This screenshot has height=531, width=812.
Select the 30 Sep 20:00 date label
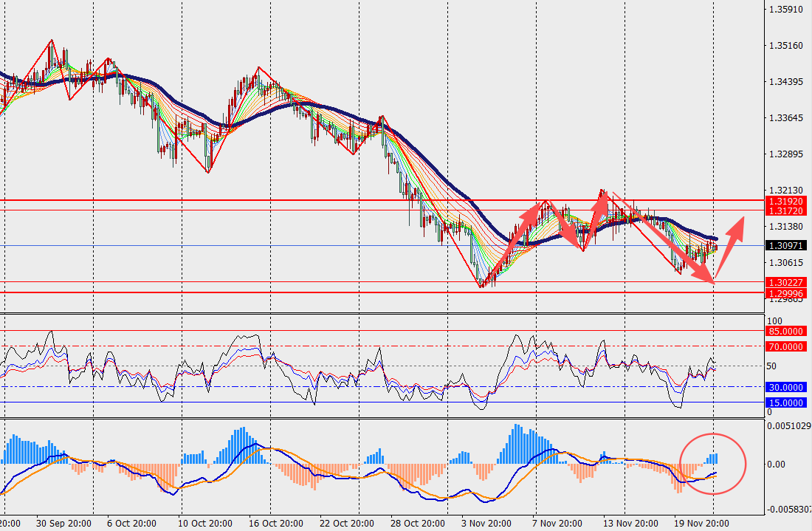(x=66, y=524)
